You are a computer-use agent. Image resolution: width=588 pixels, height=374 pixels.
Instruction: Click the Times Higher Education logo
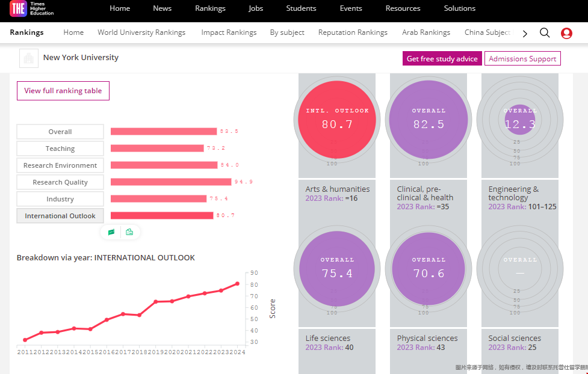[x=32, y=8]
